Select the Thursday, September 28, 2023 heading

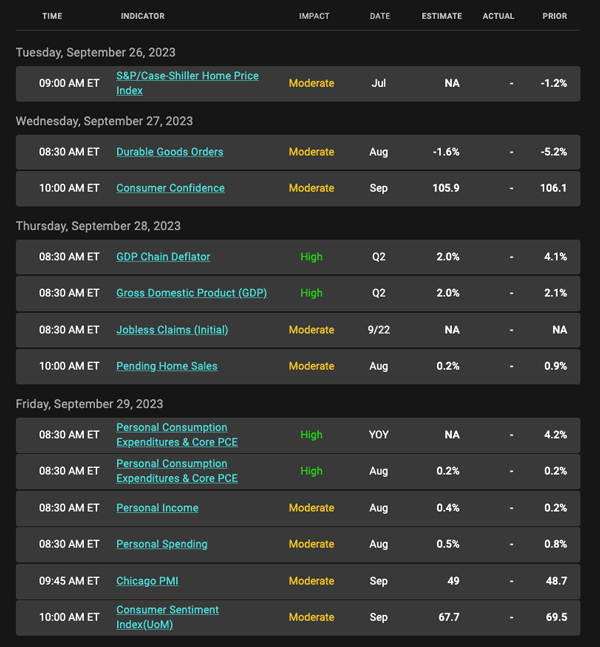coord(98,226)
